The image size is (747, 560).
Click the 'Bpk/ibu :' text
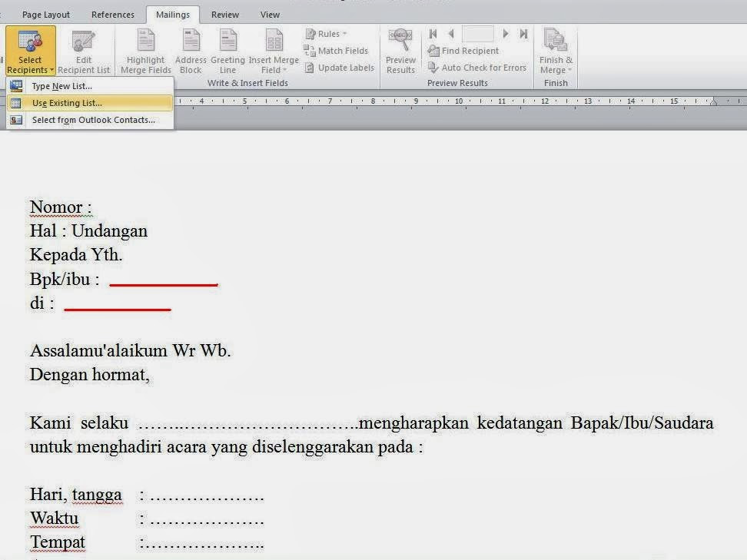coord(65,279)
